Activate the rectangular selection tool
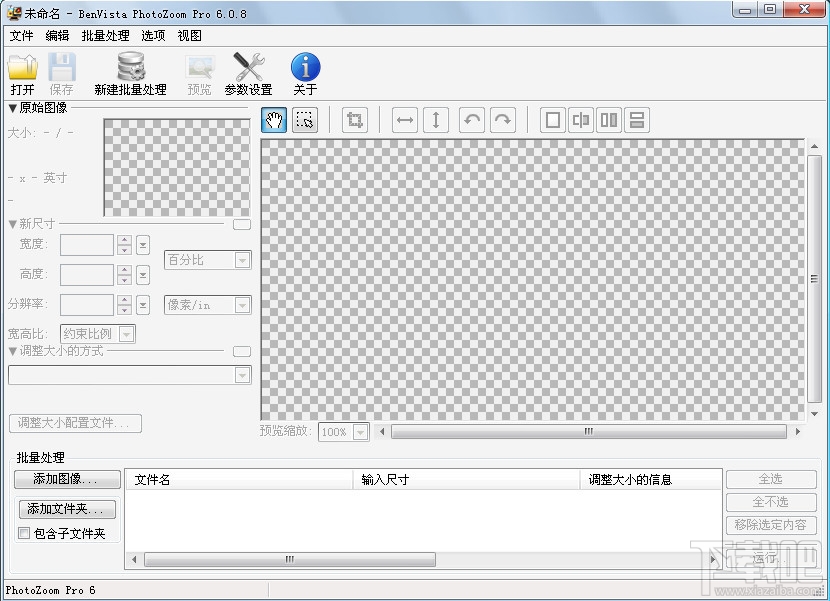This screenshot has height=601, width=830. pos(305,120)
